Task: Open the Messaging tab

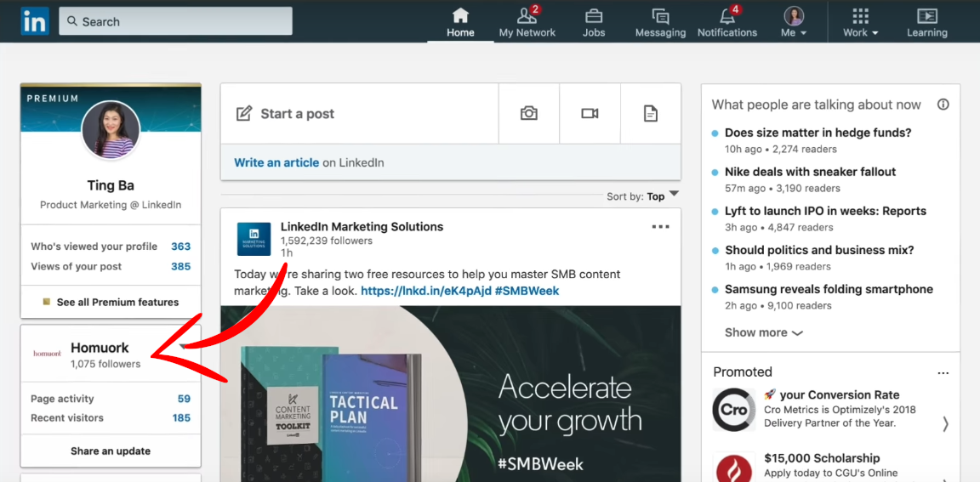Action: click(x=660, y=23)
